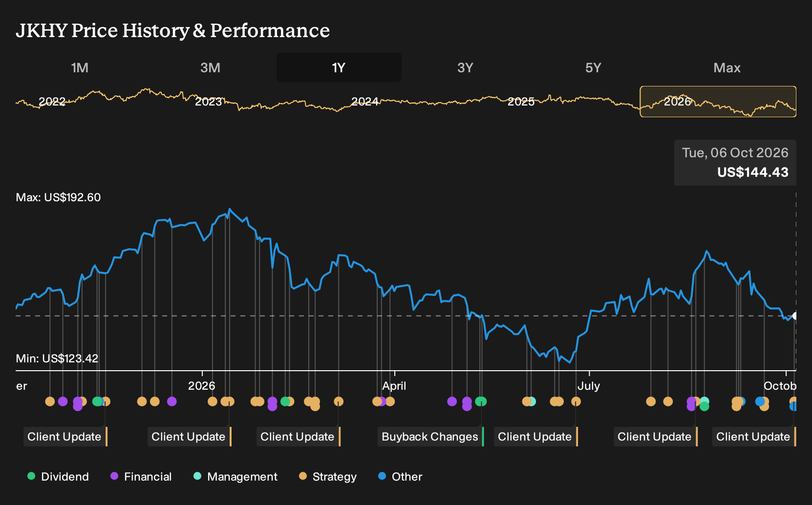Open the leftmost Client Update event label
The width and height of the screenshot is (812, 505).
tap(65, 437)
